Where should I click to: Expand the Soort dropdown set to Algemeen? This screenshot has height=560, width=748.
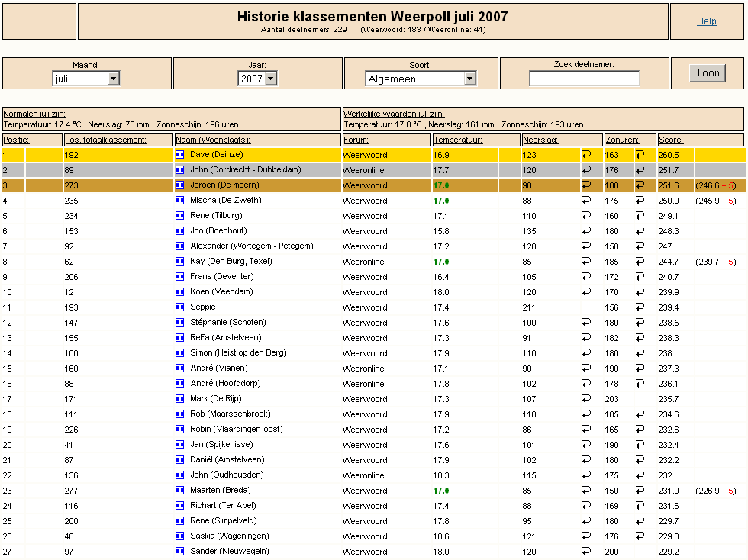pyautogui.click(x=421, y=79)
